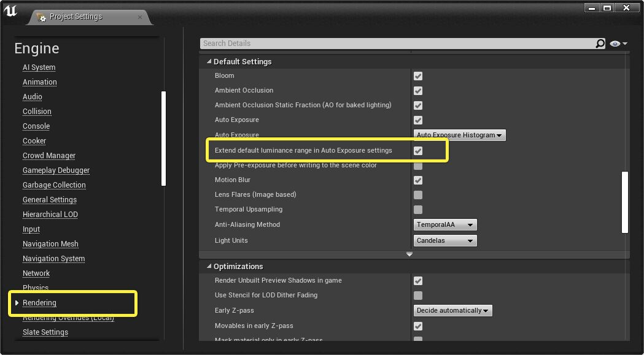
Task: Open the Early Z-pass Decide automatically dropdown
Action: (452, 310)
